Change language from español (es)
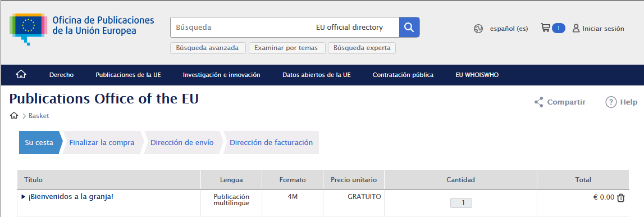 pos(509,29)
